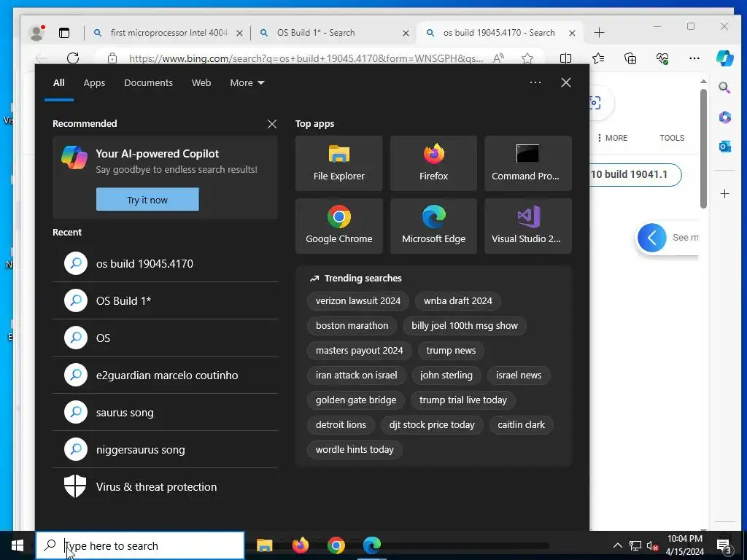Launch Google Chrome from Top apps tile
Viewport: 747px width, 560px height.
tap(338, 226)
